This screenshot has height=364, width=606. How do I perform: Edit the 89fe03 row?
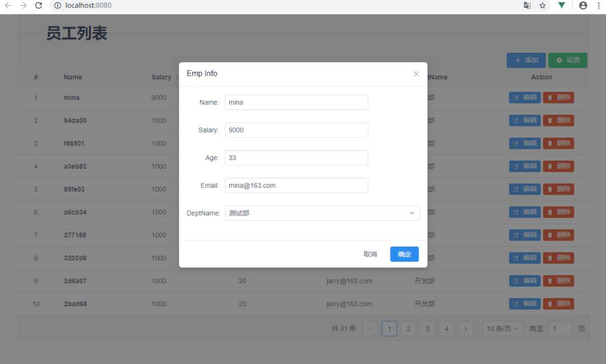(525, 189)
